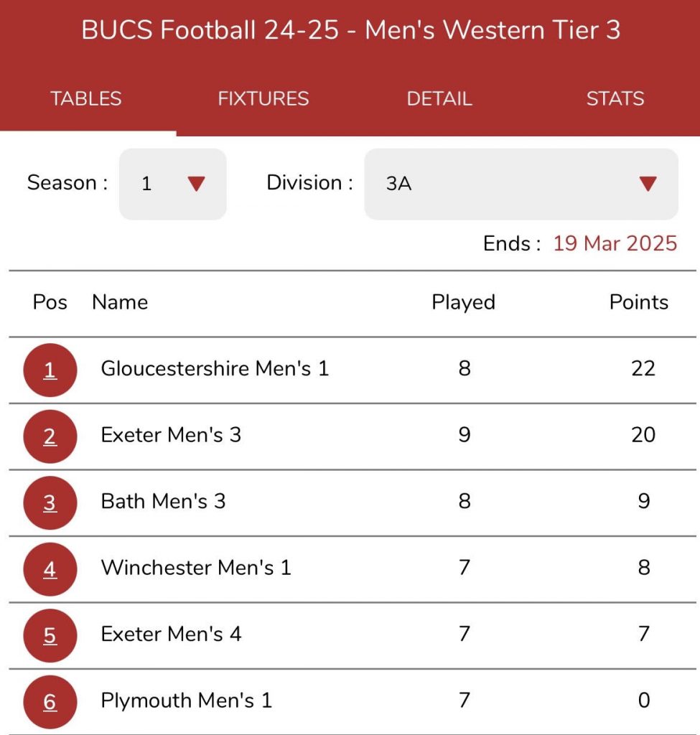Click position 1 circle badge
Image resolution: width=700 pixels, height=735 pixels.
50,370
